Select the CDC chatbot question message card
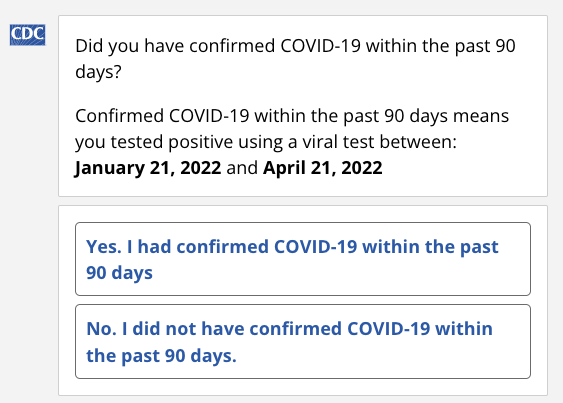Viewport: 563px width, 403px height. pos(303,106)
